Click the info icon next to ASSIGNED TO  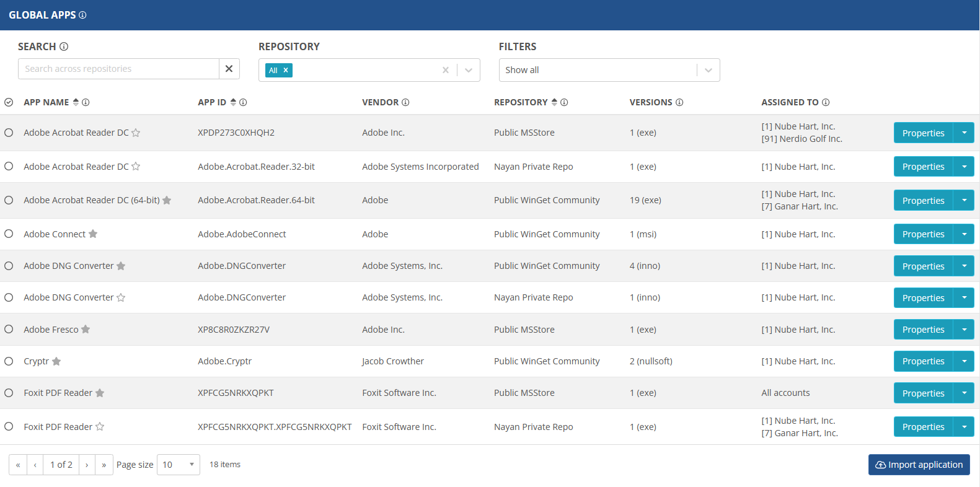tap(826, 102)
